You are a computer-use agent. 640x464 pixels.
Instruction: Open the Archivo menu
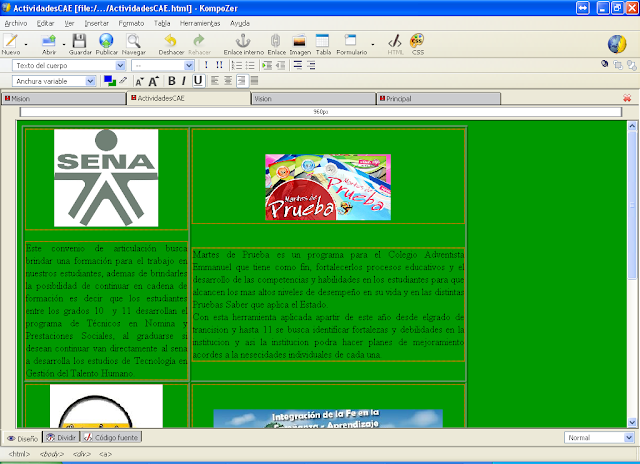point(16,23)
